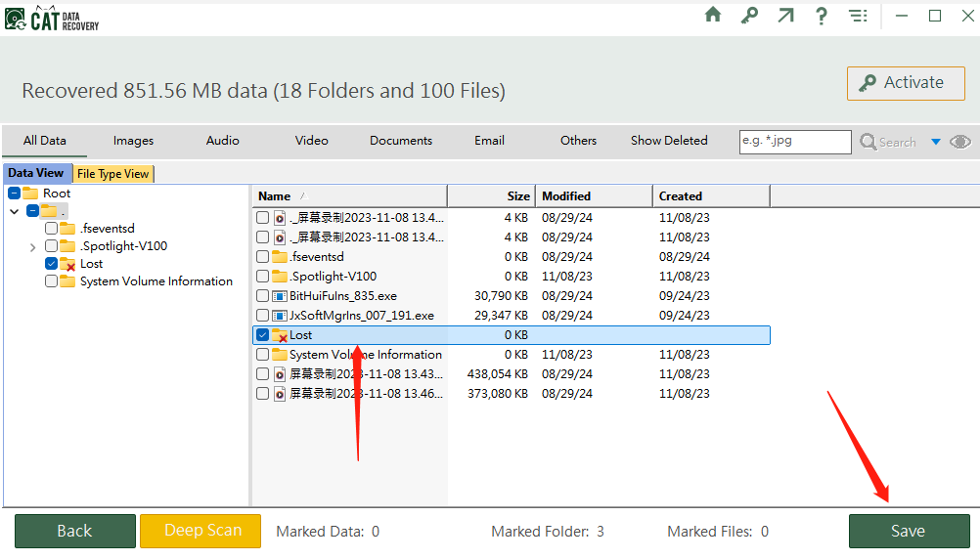Tick the JxSoftMgrIns_007_191.exe checkbox
The width and height of the screenshot is (980, 560).
pyautogui.click(x=262, y=316)
